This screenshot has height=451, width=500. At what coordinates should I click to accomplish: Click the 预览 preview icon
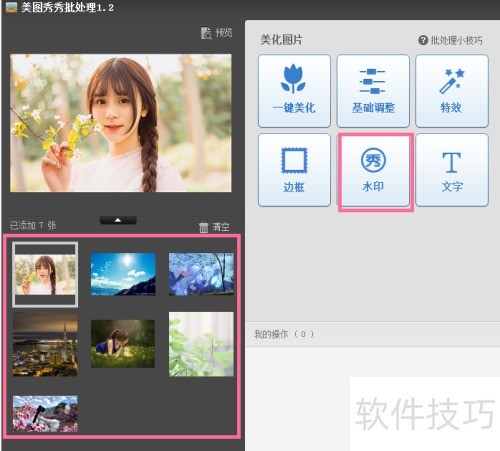206,33
